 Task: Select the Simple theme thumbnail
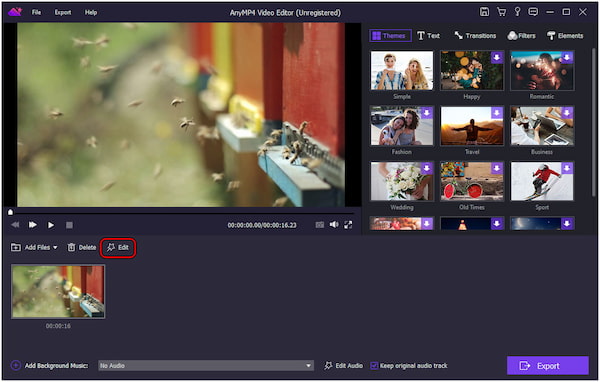click(x=402, y=71)
